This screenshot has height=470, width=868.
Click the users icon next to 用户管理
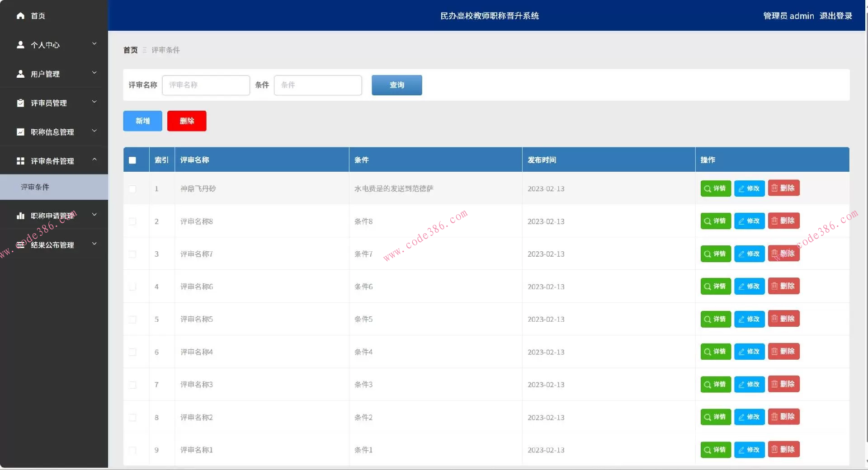tap(21, 73)
